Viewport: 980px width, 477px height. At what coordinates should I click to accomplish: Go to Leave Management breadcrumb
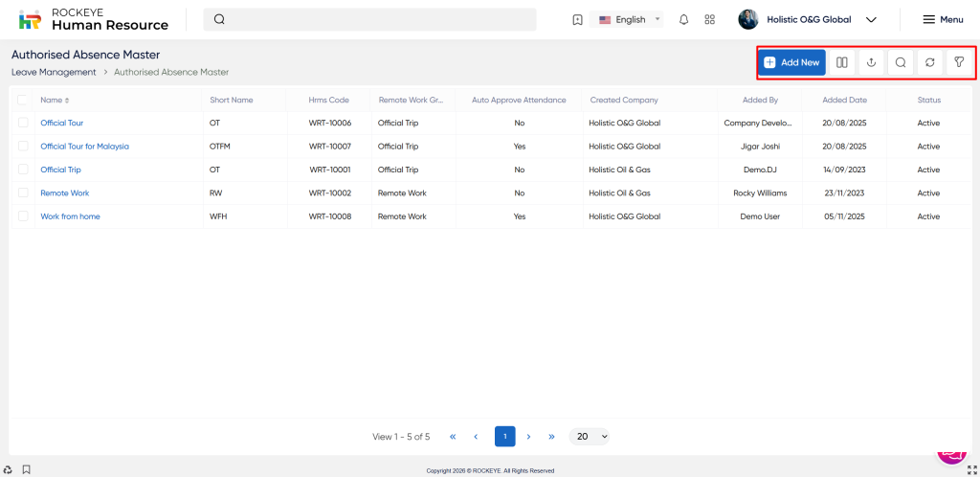[54, 72]
